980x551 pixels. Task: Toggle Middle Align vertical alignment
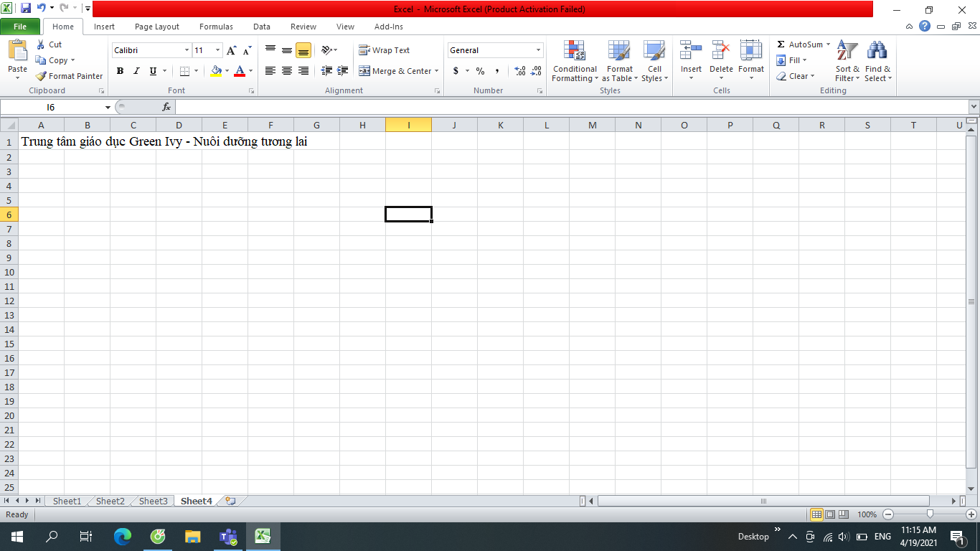[x=287, y=50]
